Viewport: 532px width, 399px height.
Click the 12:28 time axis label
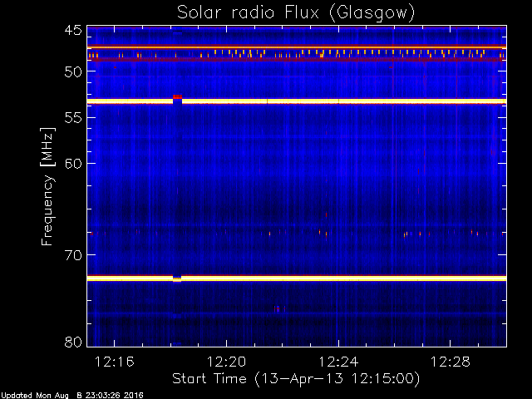(451, 362)
